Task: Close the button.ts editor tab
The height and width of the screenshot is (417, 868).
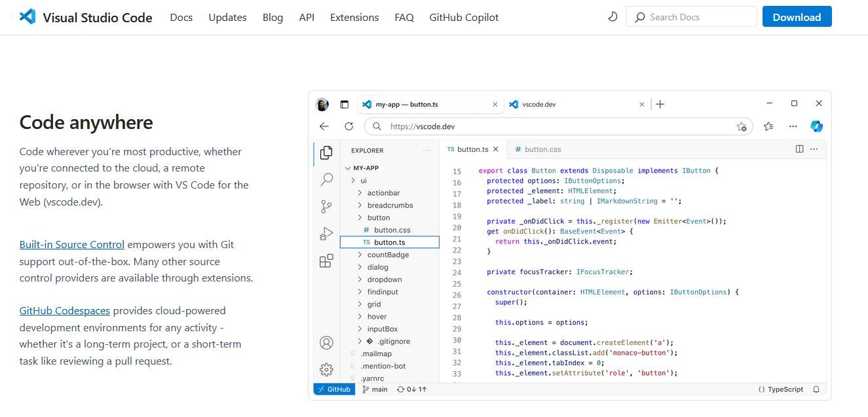Action: 496,149
